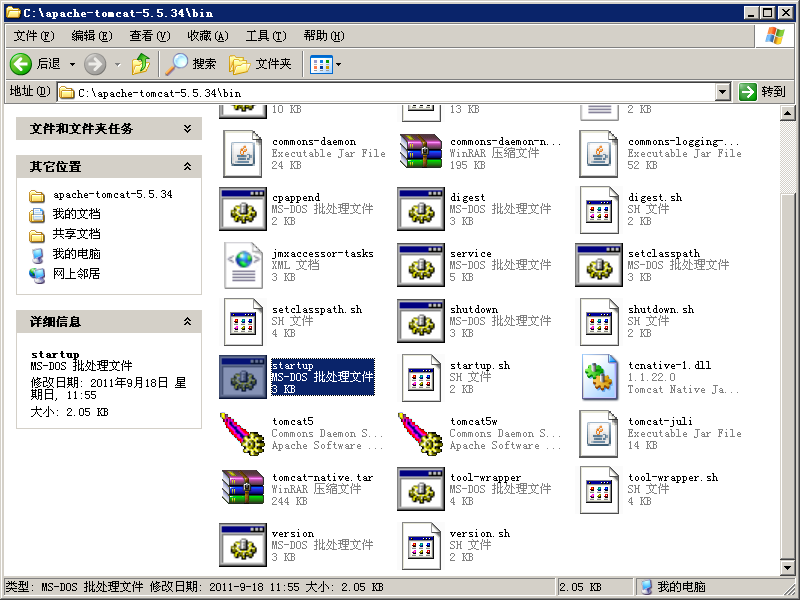Click the scroll down arrow of file list
The image size is (800, 600).
(x=787, y=567)
